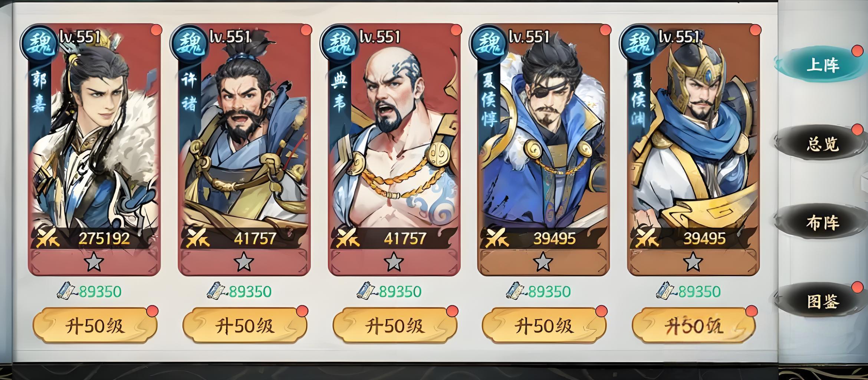Click the scroll cost icon under 夏侯惇

click(515, 291)
